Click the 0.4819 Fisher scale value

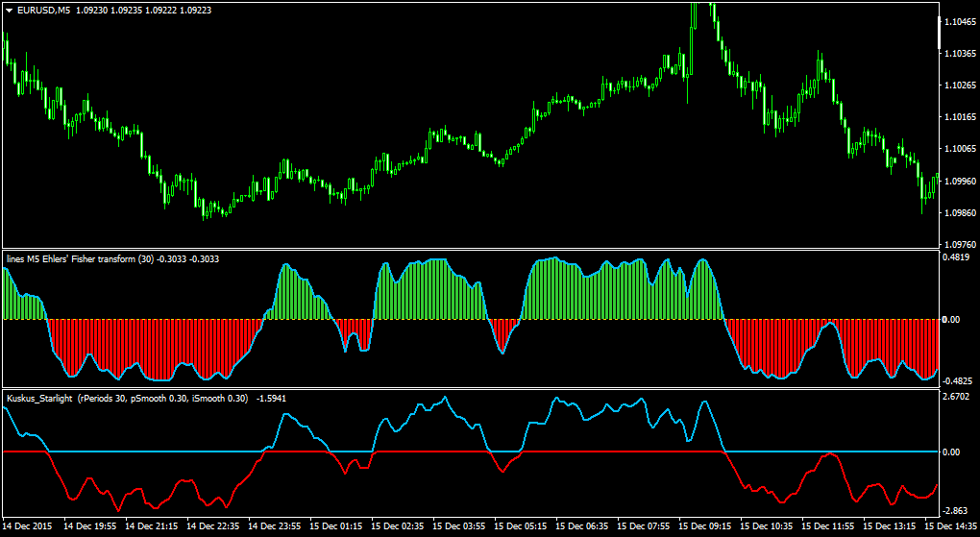[x=956, y=256]
